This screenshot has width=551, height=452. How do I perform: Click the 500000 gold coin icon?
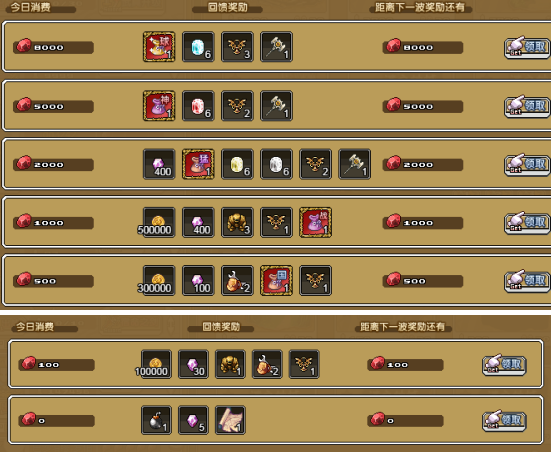coord(159,222)
